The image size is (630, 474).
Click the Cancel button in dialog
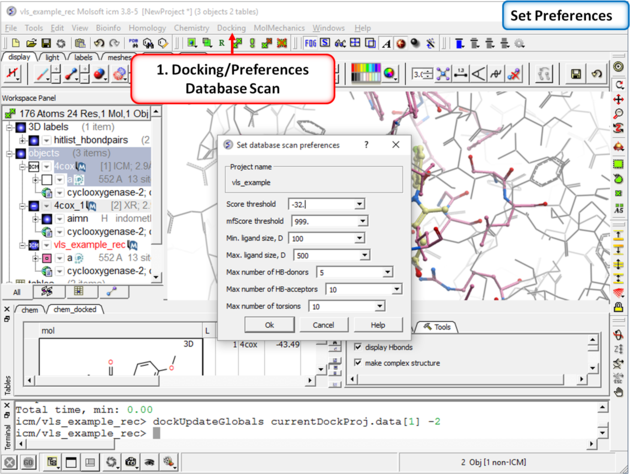point(323,325)
